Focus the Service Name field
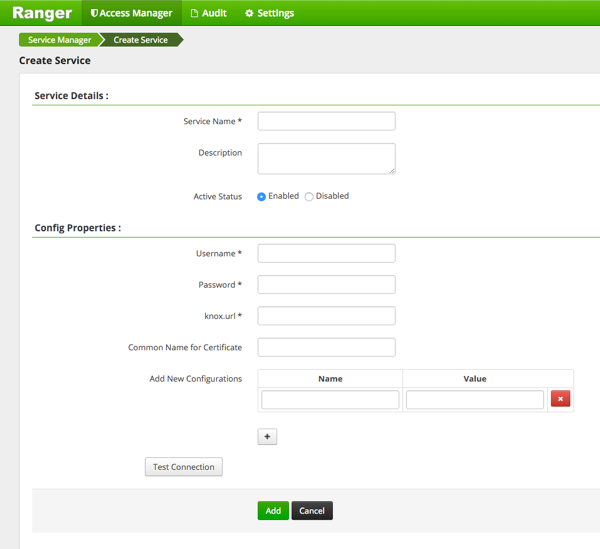This screenshot has width=600, height=549. pyautogui.click(x=326, y=121)
